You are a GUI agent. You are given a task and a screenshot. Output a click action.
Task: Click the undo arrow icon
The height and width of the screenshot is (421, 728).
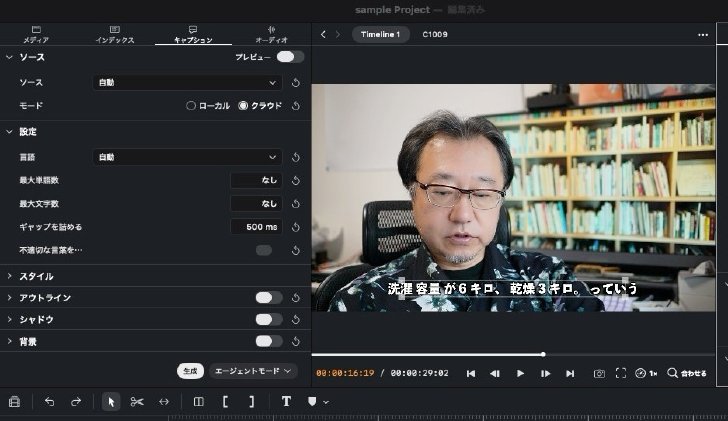(49, 402)
